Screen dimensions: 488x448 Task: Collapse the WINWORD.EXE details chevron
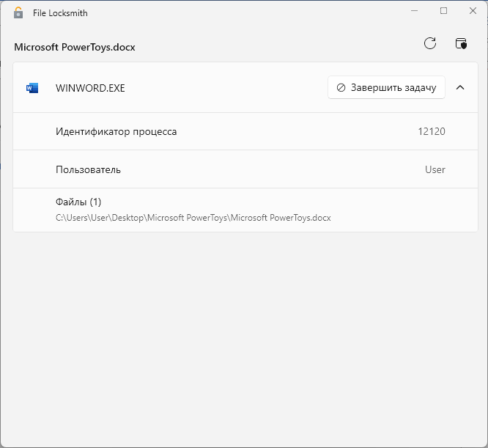460,87
